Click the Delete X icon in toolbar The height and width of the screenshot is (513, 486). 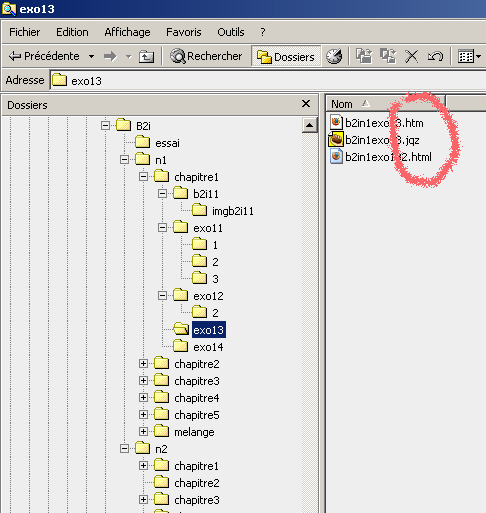[x=411, y=56]
